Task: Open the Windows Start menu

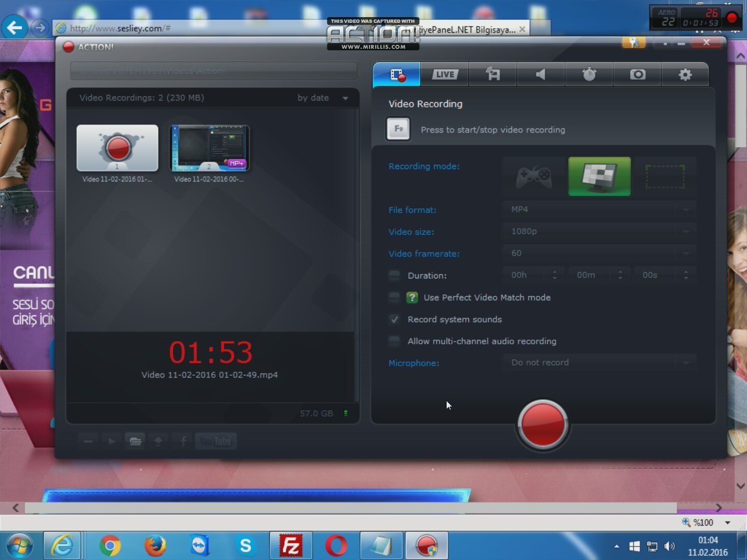Action: click(x=20, y=546)
